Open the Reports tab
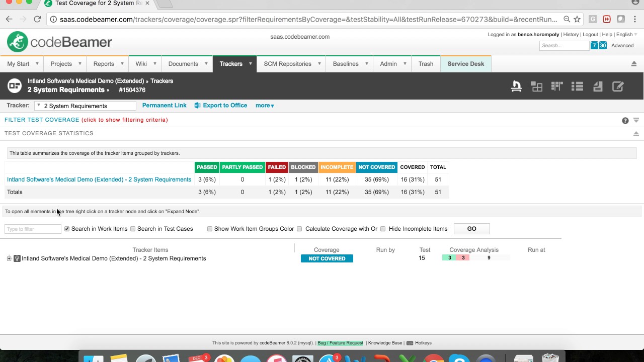The height and width of the screenshot is (362, 644). [104, 64]
